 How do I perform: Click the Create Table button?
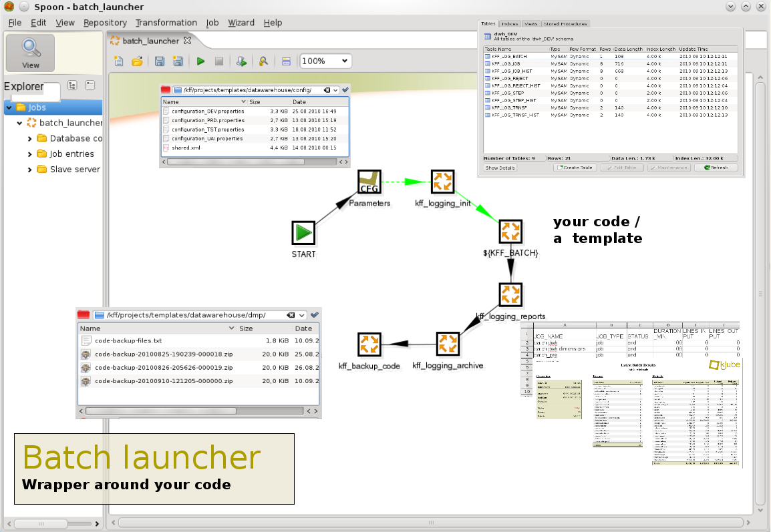575,168
